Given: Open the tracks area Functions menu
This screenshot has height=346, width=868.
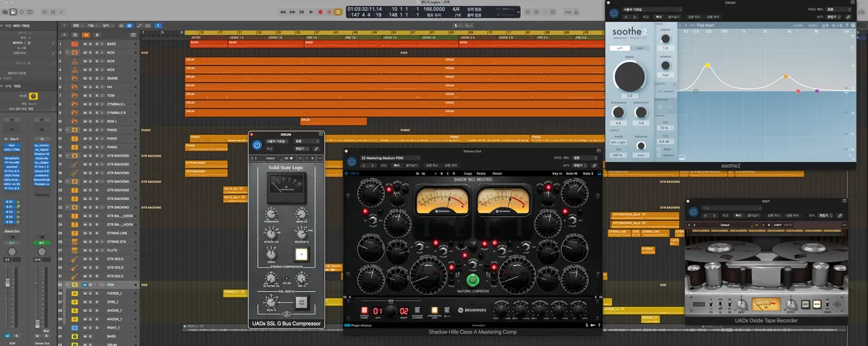Looking at the screenshot, I should [93, 26].
